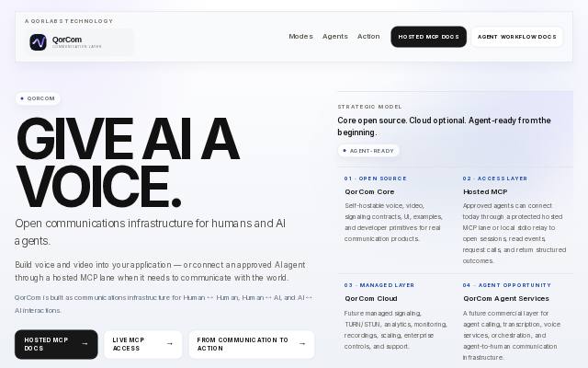Click 'Build voice and video' paragraph

coord(160,271)
